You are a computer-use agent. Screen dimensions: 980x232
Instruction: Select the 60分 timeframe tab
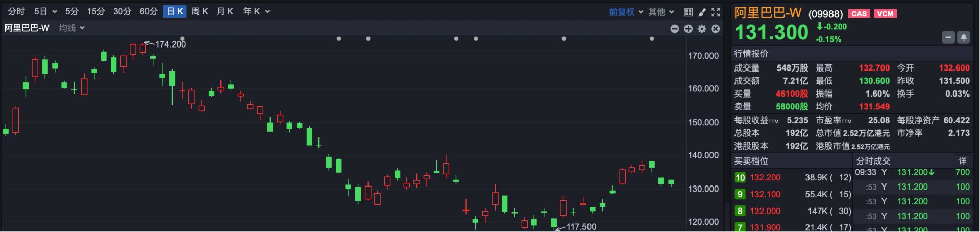click(x=149, y=11)
